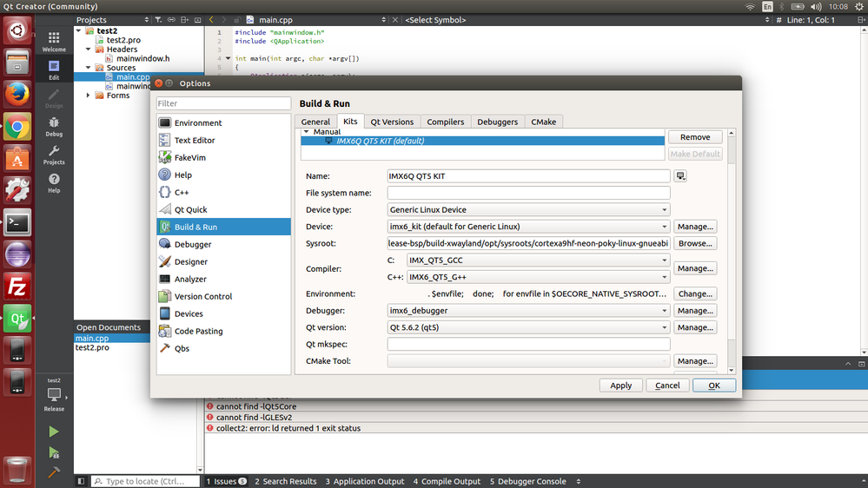
Task: Select FakeVim options category
Action: (x=223, y=158)
